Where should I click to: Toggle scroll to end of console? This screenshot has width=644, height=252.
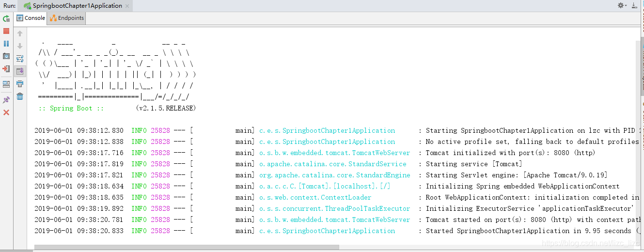[20, 72]
